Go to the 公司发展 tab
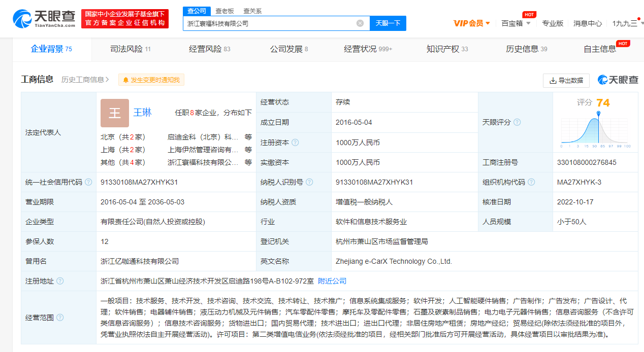The width and height of the screenshot is (644, 352). tap(289, 49)
